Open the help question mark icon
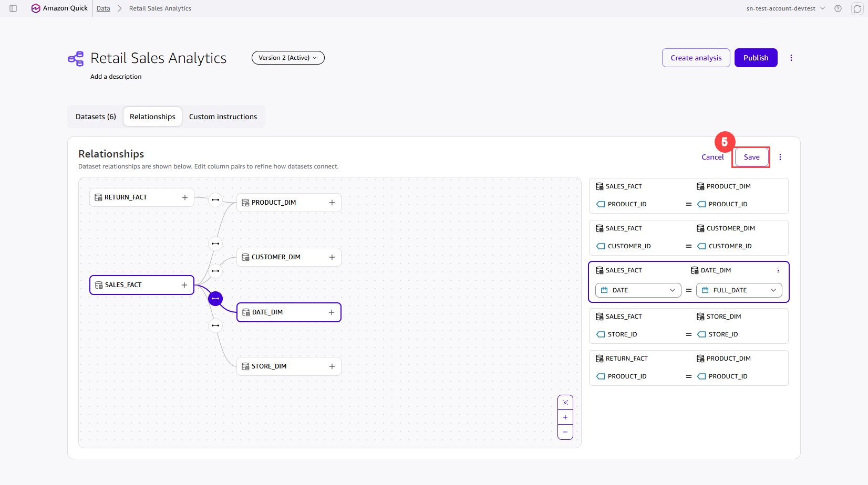The image size is (868, 485). [838, 8]
